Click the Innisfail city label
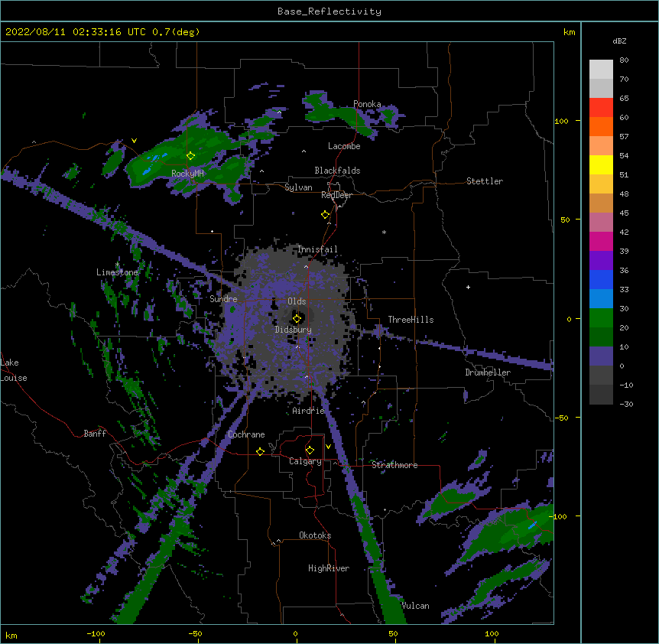Viewport: 659px width, 644px height. pos(317,249)
